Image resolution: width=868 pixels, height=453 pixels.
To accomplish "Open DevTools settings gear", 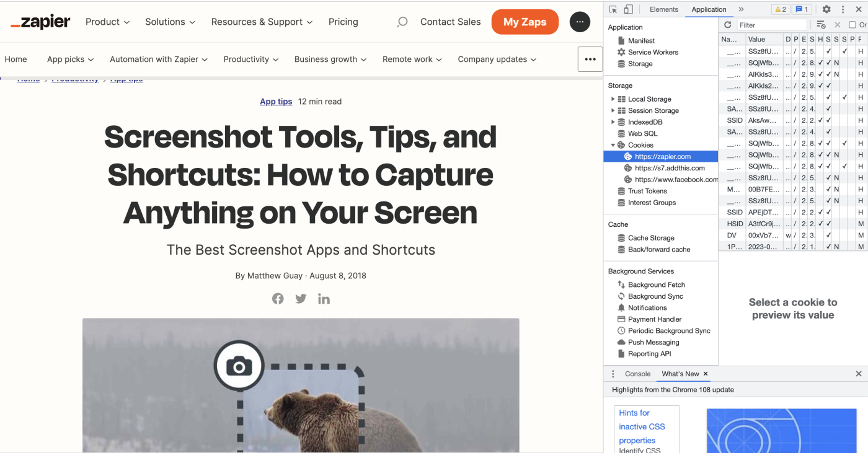I will tap(826, 9).
